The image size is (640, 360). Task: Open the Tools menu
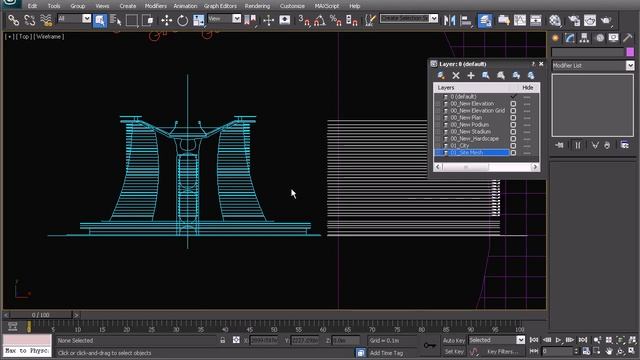(54, 6)
